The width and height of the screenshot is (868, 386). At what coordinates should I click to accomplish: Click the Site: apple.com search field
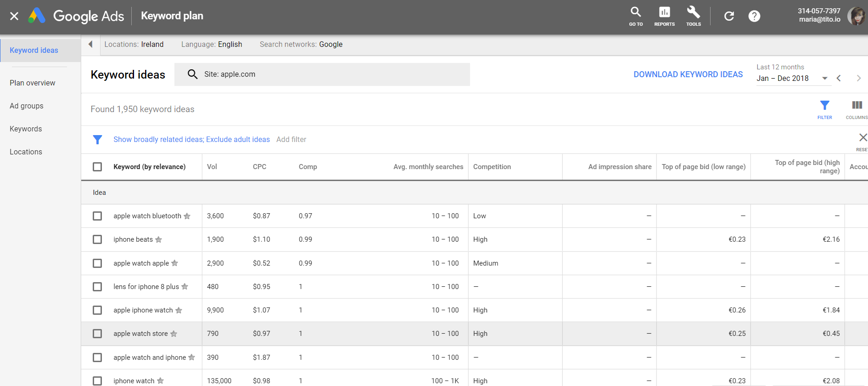tap(322, 74)
